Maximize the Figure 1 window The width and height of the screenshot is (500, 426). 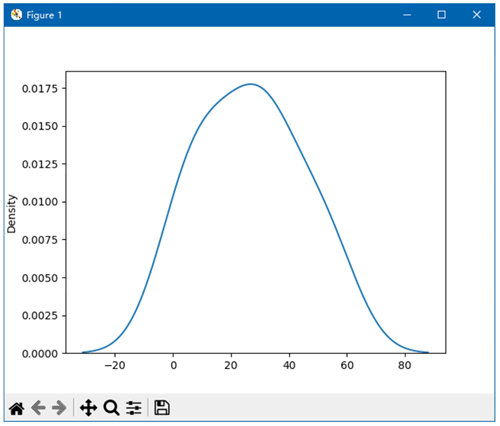[x=441, y=15]
